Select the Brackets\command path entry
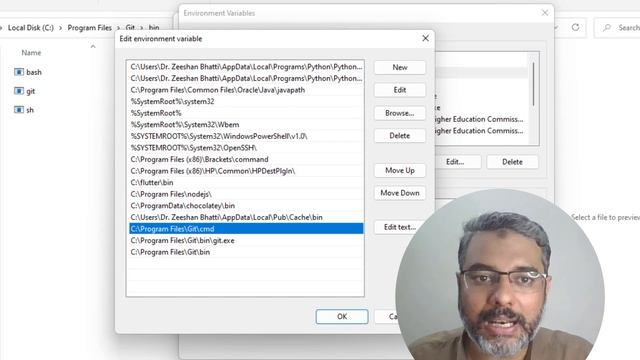The image size is (640, 360). [x=246, y=159]
